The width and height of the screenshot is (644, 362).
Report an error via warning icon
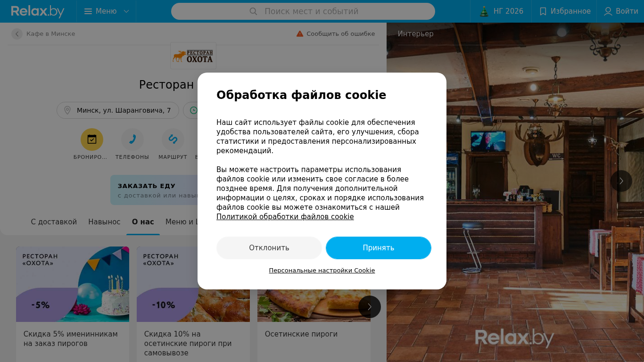[x=300, y=34]
